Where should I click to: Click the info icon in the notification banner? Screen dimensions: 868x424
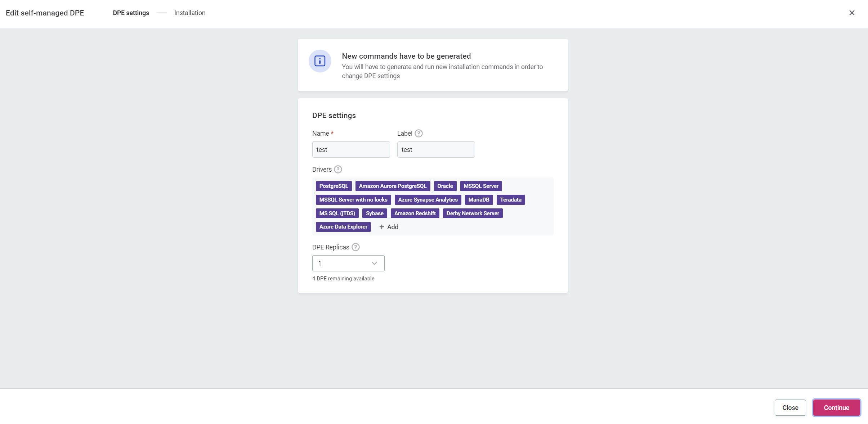pos(320,61)
